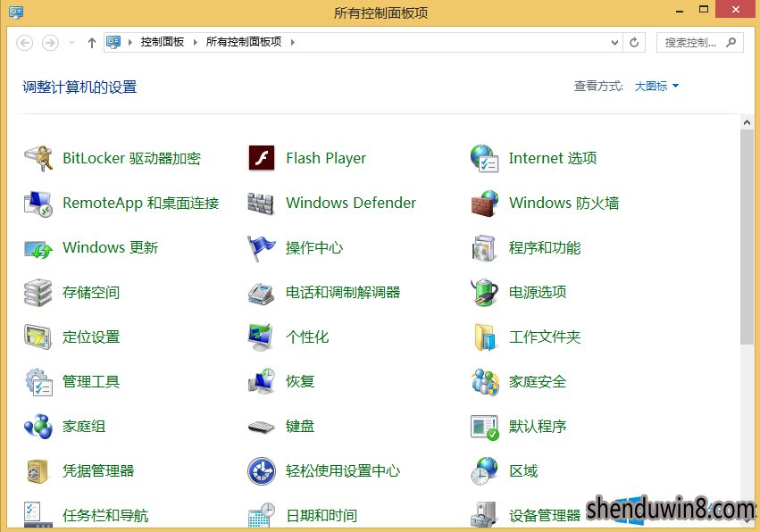Viewport: 760px width, 532px height.
Task: Click the 凭据管理器 text label
Action: [x=98, y=471]
